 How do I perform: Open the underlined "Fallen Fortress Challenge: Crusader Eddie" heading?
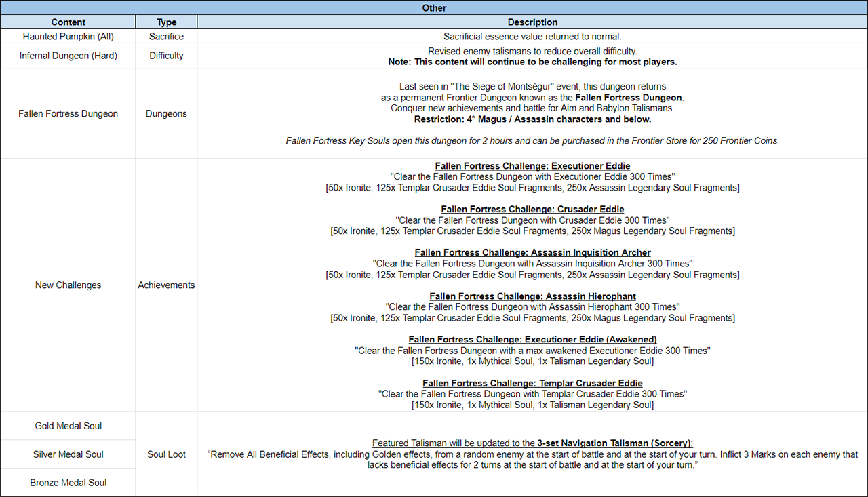[x=532, y=210]
